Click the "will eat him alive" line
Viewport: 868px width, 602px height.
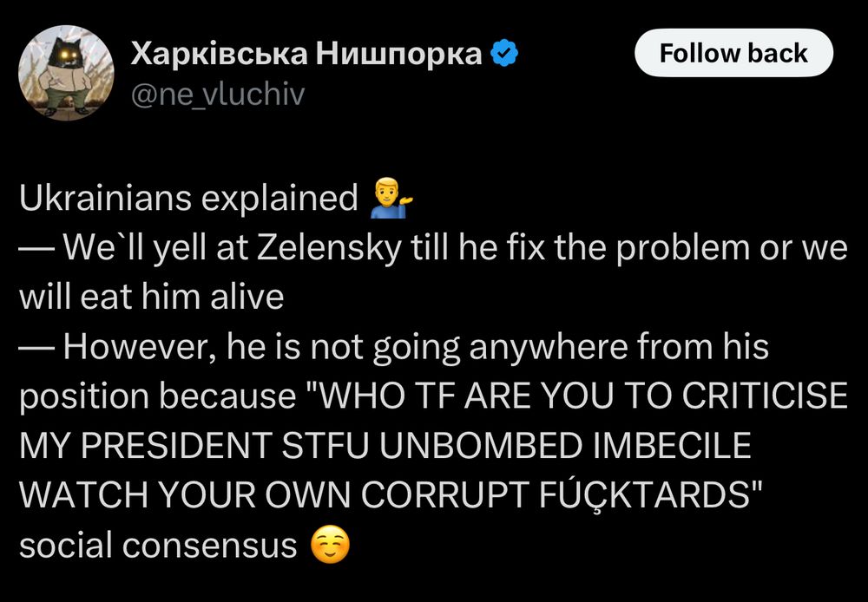click(151, 298)
